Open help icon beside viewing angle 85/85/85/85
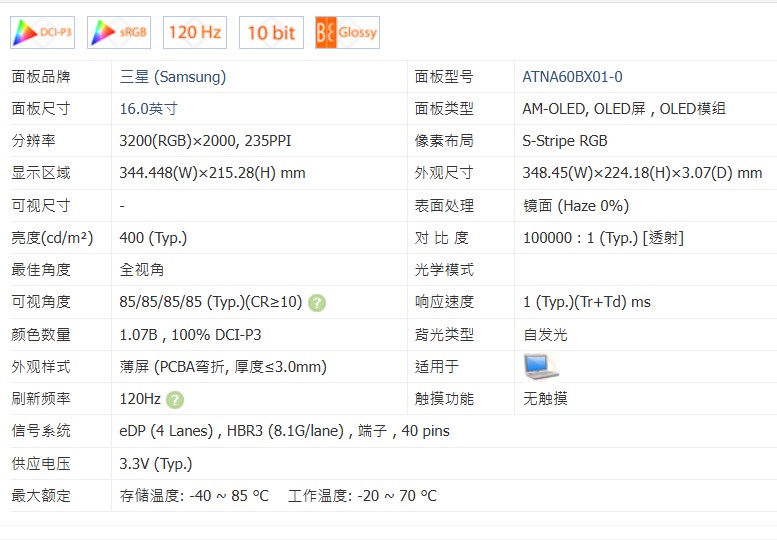This screenshot has height=540, width=777. coord(317,302)
